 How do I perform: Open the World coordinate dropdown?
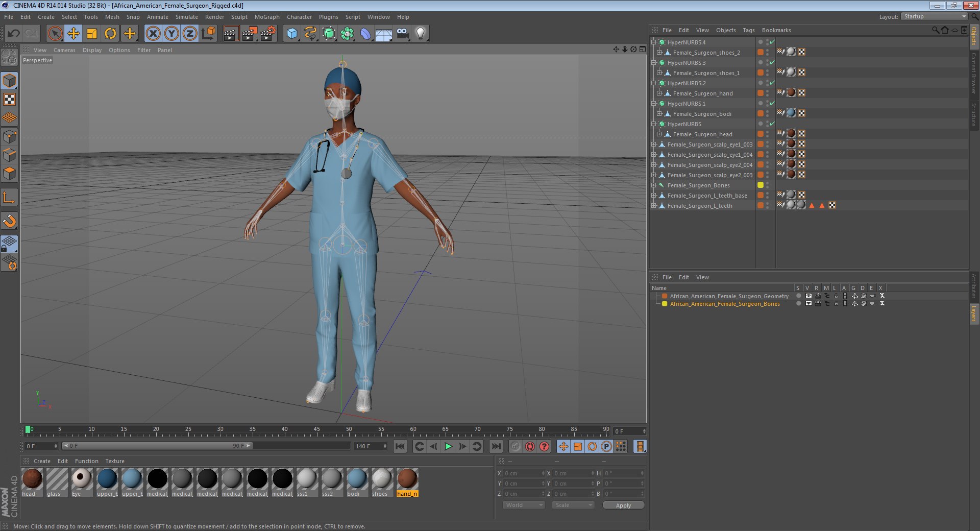click(x=524, y=505)
